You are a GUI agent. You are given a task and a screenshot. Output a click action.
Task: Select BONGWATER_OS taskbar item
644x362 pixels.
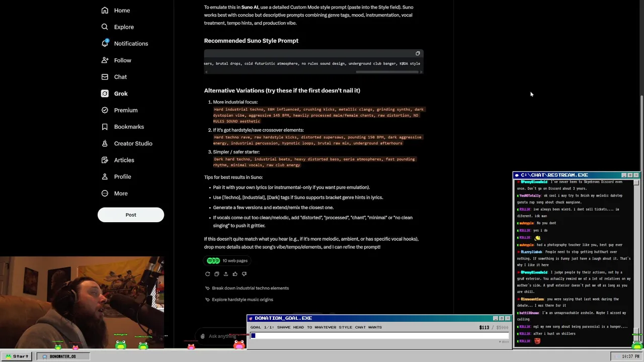(63, 356)
